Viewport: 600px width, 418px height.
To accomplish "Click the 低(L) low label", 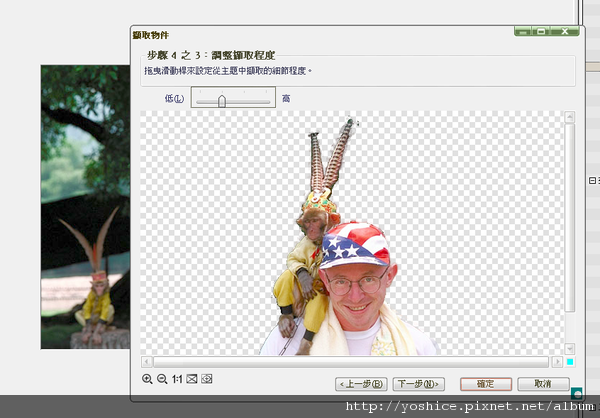I will [174, 99].
